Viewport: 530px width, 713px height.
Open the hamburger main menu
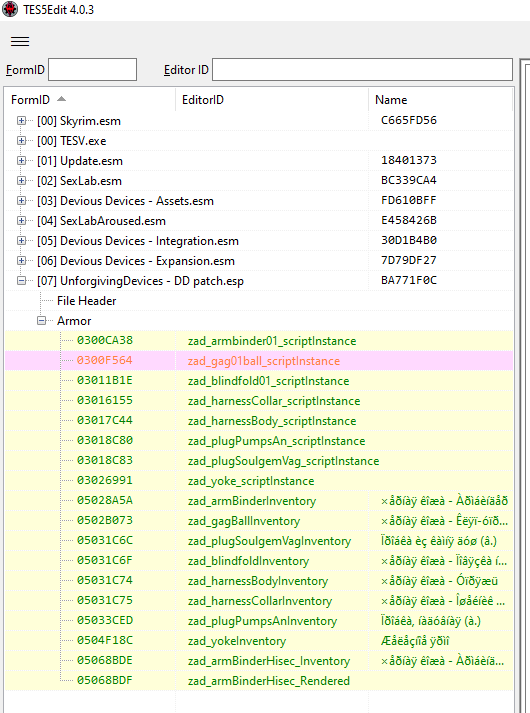(20, 41)
